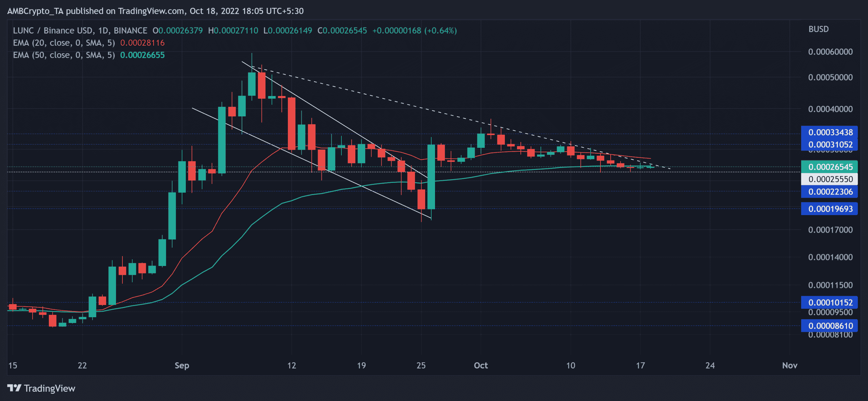Click the 24 date label on time axis
Image resolution: width=868 pixels, height=401 pixels.
pos(710,365)
